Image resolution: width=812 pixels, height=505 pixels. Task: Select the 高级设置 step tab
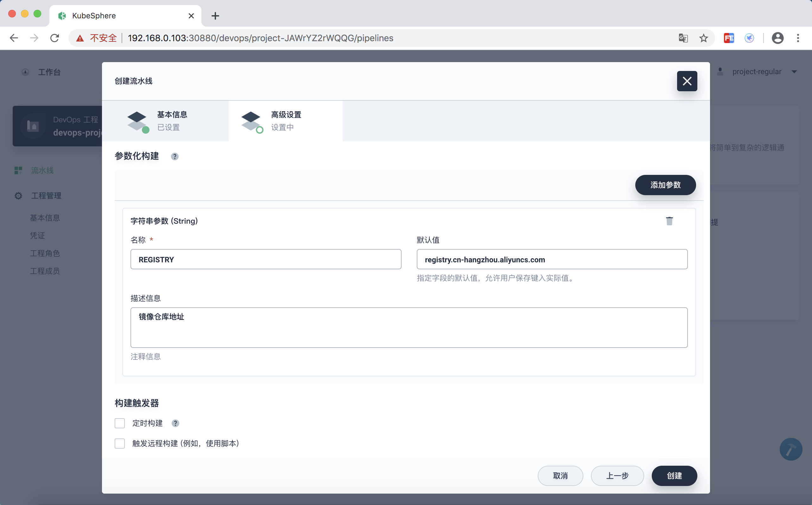tap(285, 121)
